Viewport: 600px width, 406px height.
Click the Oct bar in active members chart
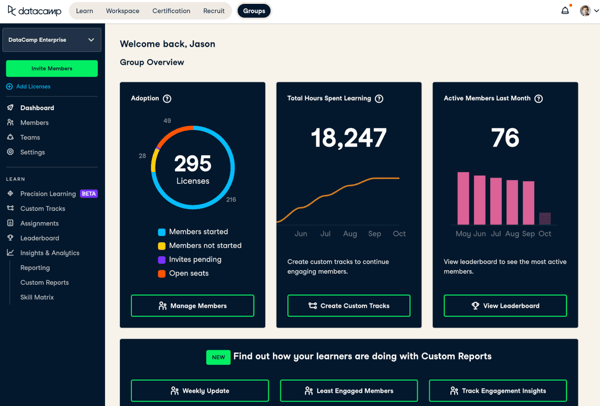click(x=545, y=218)
